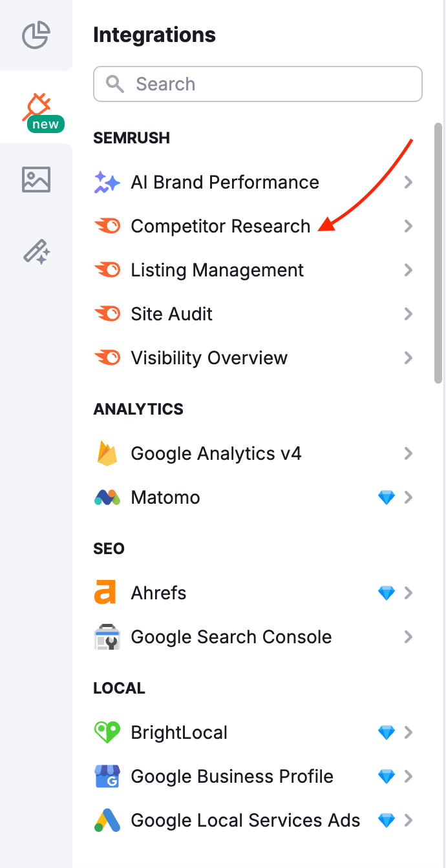Open the Visibility Overview chevron
The width and height of the screenshot is (446, 868).
tap(409, 358)
